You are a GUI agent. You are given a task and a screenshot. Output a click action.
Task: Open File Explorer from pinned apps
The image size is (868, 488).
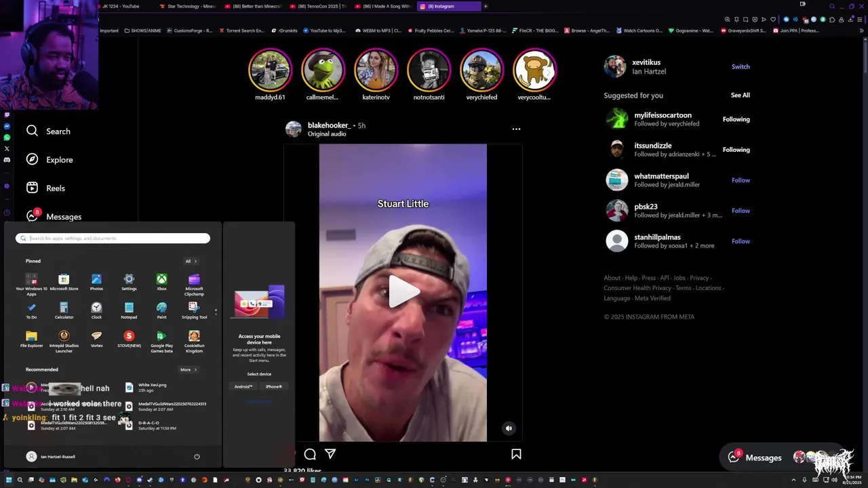point(31,339)
